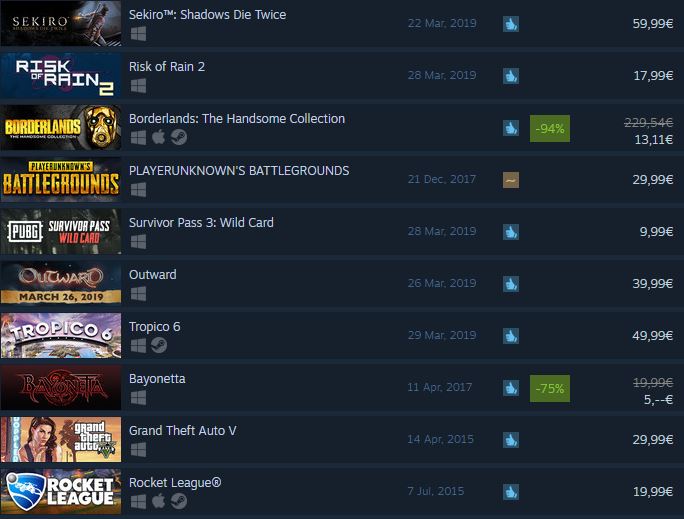
Task: Click the SteamOS icon under Rocket League
Action: point(179,501)
